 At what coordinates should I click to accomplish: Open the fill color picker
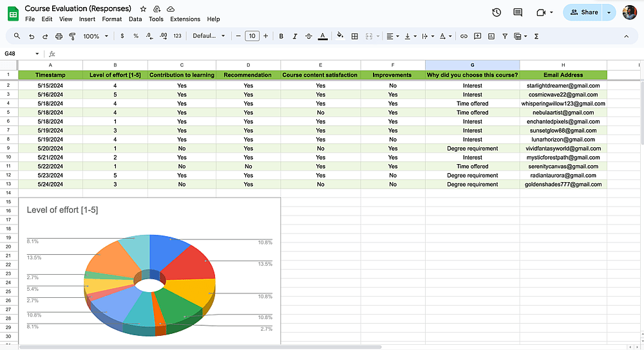340,35
